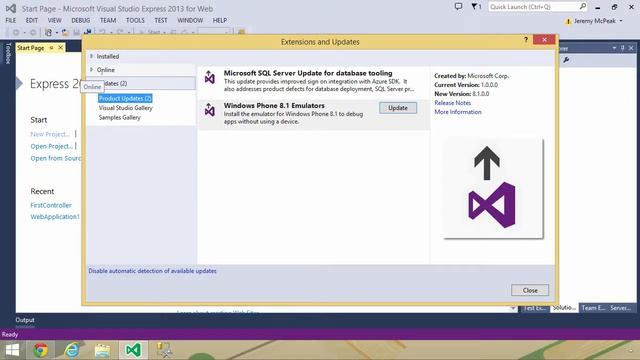Open the HELP menu
640x360 pixels.
(220, 20)
